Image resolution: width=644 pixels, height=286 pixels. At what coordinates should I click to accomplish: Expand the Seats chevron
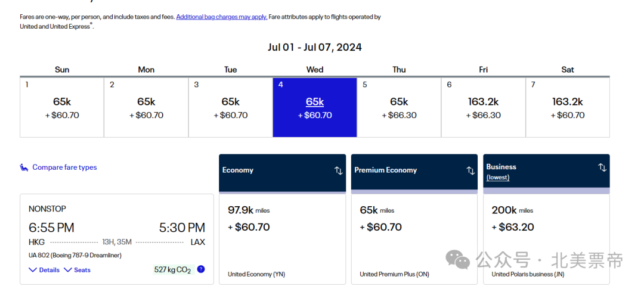point(78,270)
